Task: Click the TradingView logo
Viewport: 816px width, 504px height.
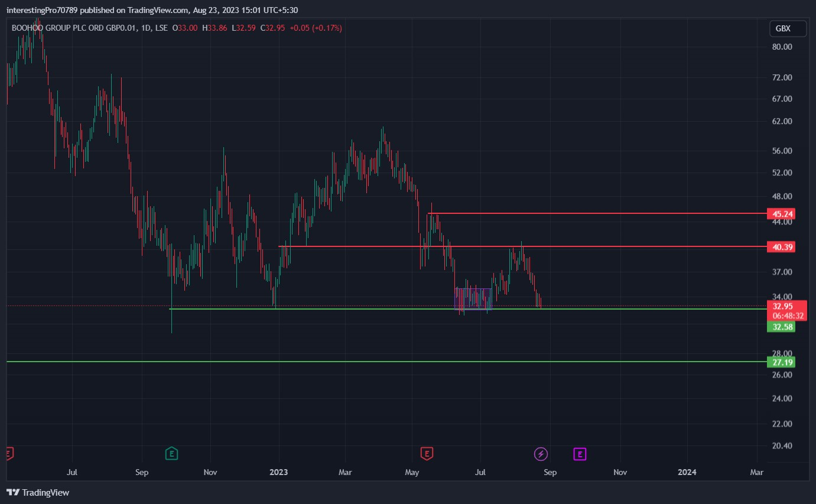Action: 38,492
